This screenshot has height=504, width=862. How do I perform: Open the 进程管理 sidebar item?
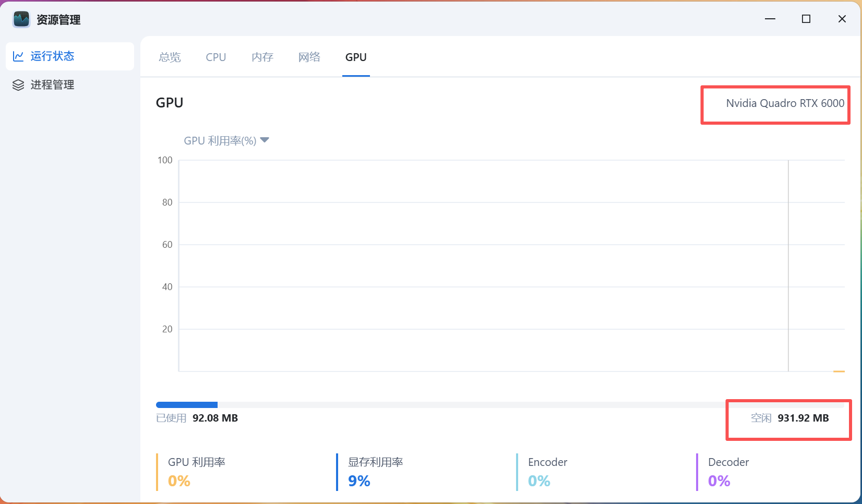click(70, 85)
